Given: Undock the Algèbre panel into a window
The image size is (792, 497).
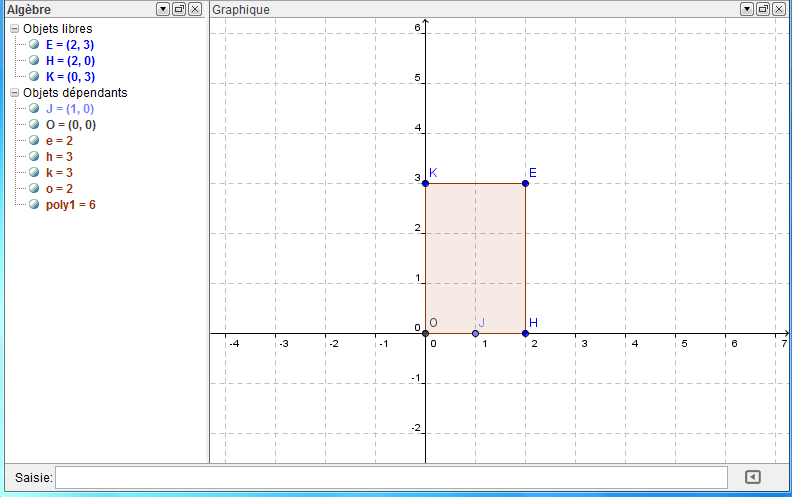Looking at the screenshot, I should [x=179, y=9].
